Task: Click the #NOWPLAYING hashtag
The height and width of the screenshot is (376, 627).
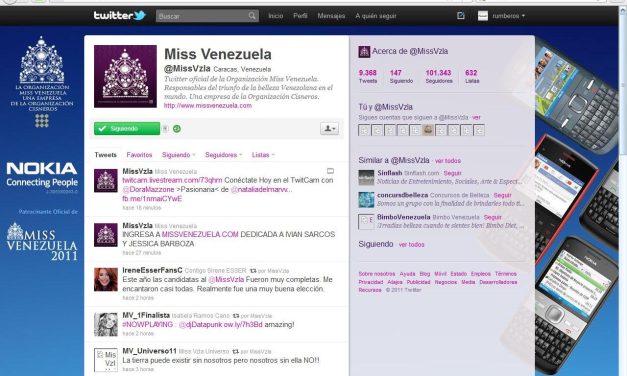Action: [148, 325]
